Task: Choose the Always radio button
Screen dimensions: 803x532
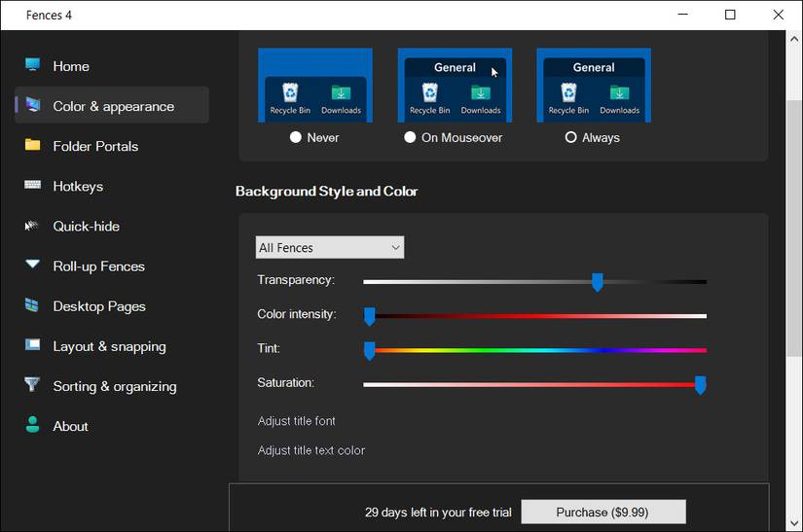Action: pos(570,138)
